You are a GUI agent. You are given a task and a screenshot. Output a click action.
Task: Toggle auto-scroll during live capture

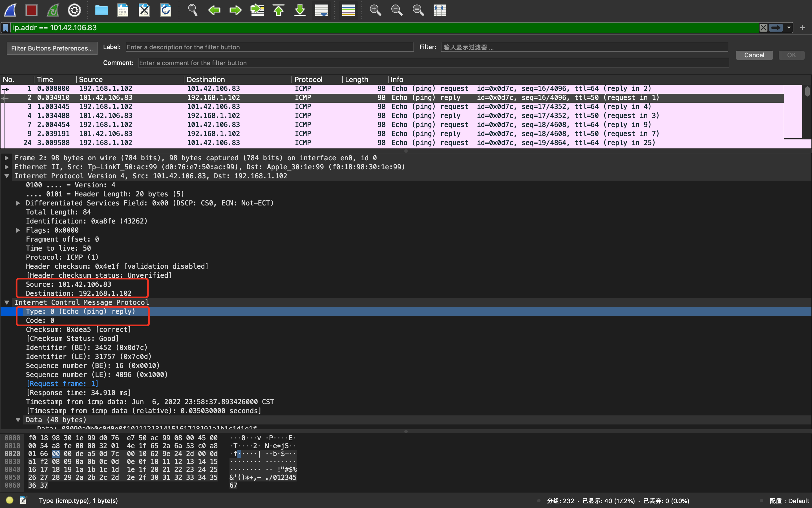321,10
